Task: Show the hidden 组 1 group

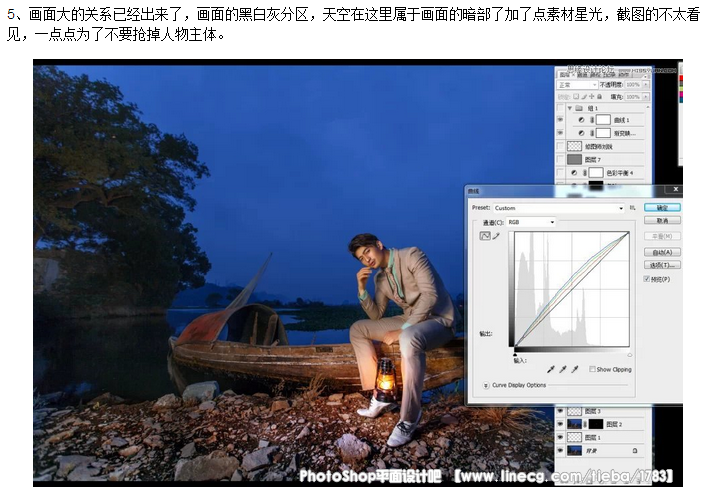Action: point(560,108)
